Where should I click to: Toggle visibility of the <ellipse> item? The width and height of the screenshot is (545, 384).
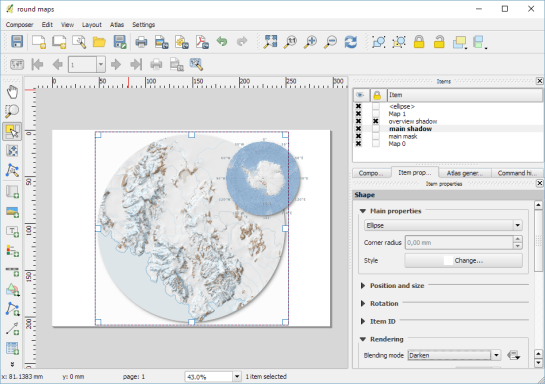(x=358, y=106)
